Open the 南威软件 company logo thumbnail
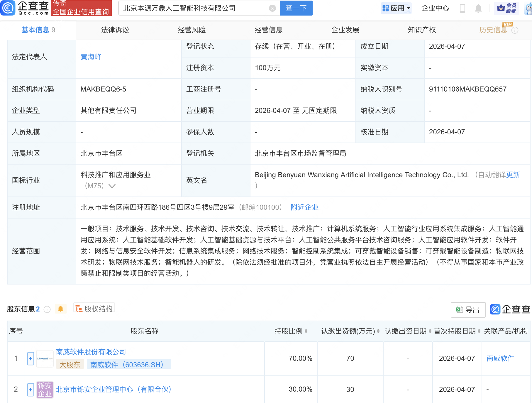The height and width of the screenshot is (403, 532). tap(45, 359)
